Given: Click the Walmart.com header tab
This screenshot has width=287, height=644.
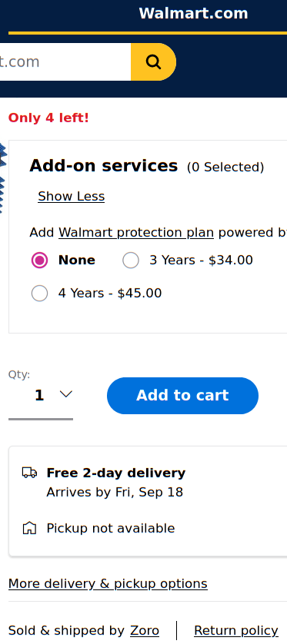Looking at the screenshot, I should tap(193, 14).
